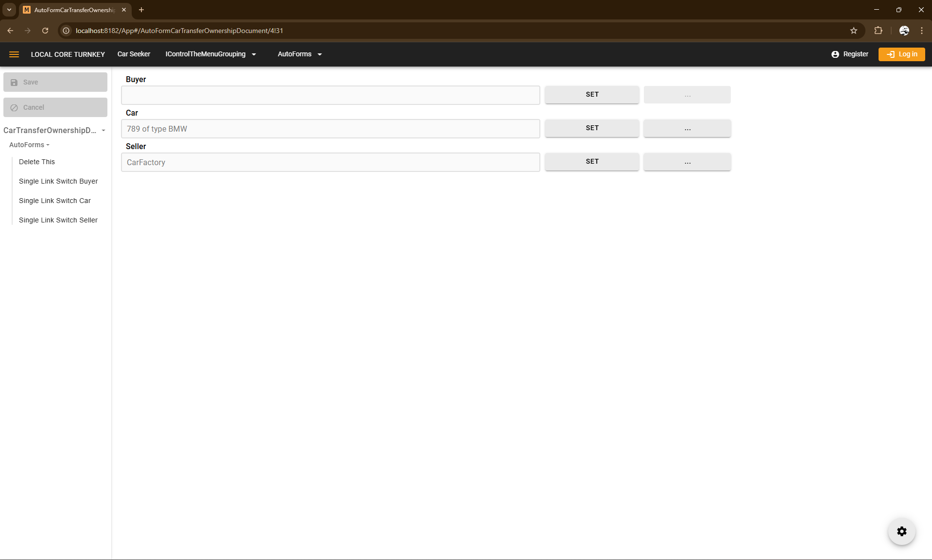Viewport: 932px width, 560px height.
Task: Collapse the AutoForms sidebar group
Action: [x=29, y=145]
